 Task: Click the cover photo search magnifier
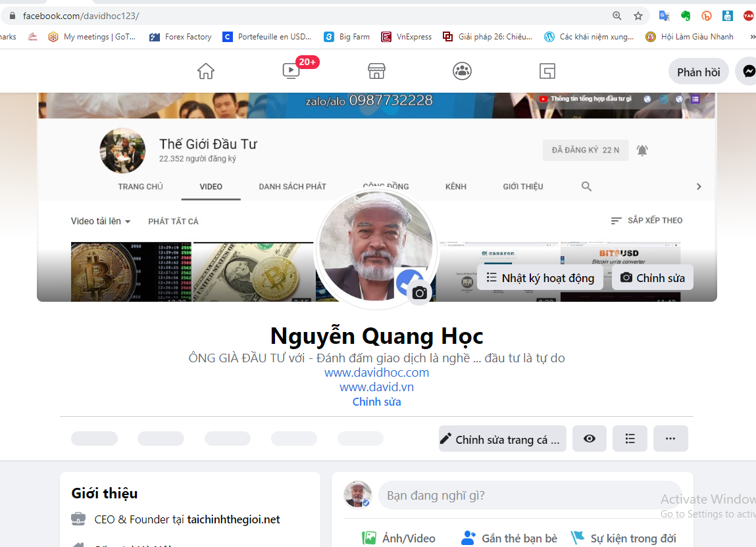pyautogui.click(x=586, y=187)
